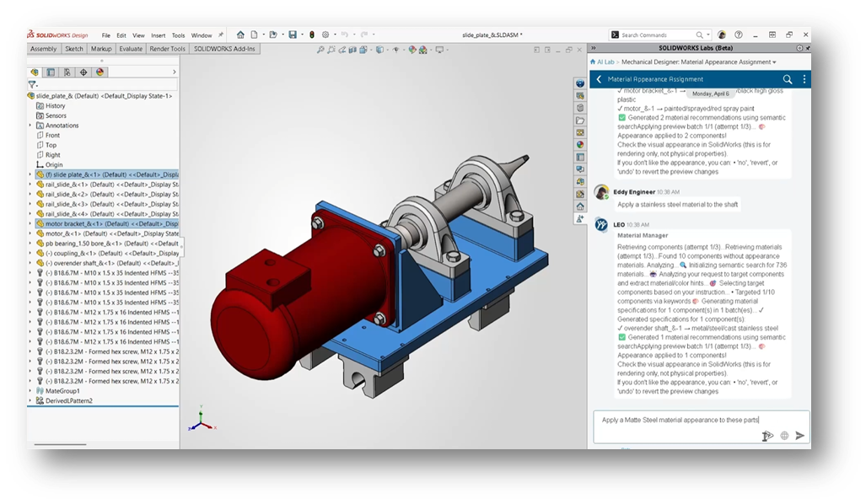Open Options gear icon in top toolbar
The height and width of the screenshot is (504, 866).
pos(325,35)
